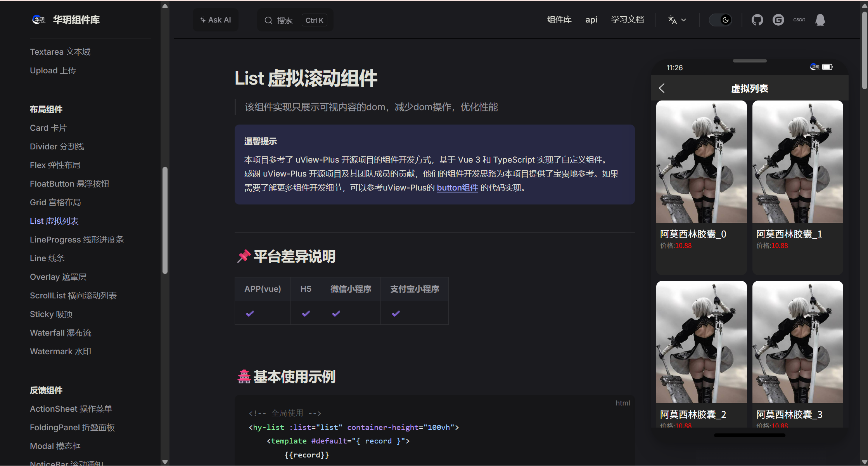
Task: Toggle the dark mode switch
Action: tap(721, 20)
